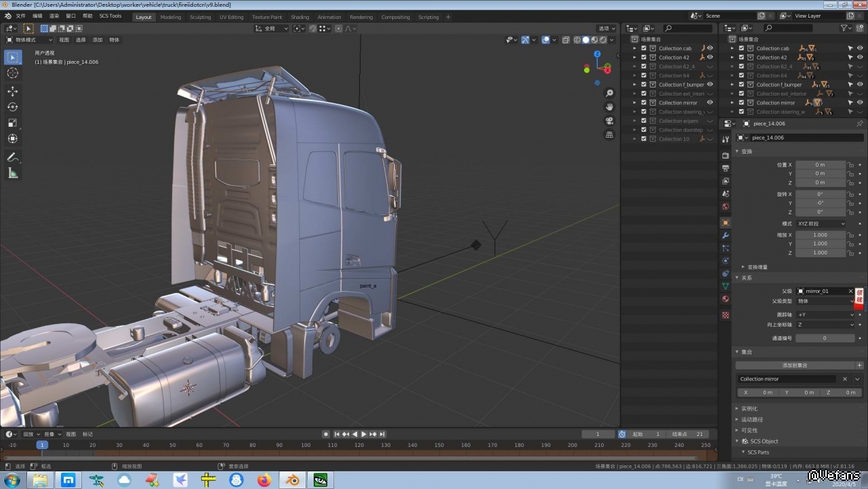Screen dimensions: 868x489
Task: Open the XYZ rotation mode dropdown
Action: [x=821, y=224]
